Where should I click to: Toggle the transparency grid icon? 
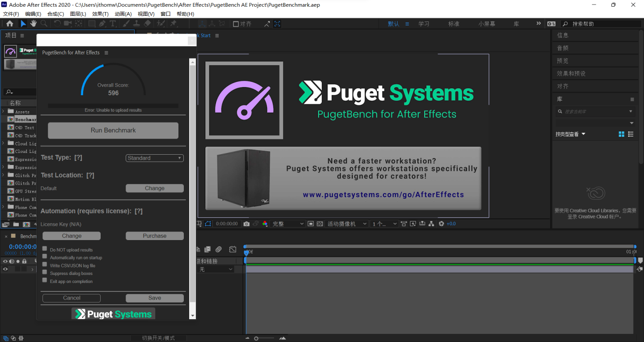320,224
